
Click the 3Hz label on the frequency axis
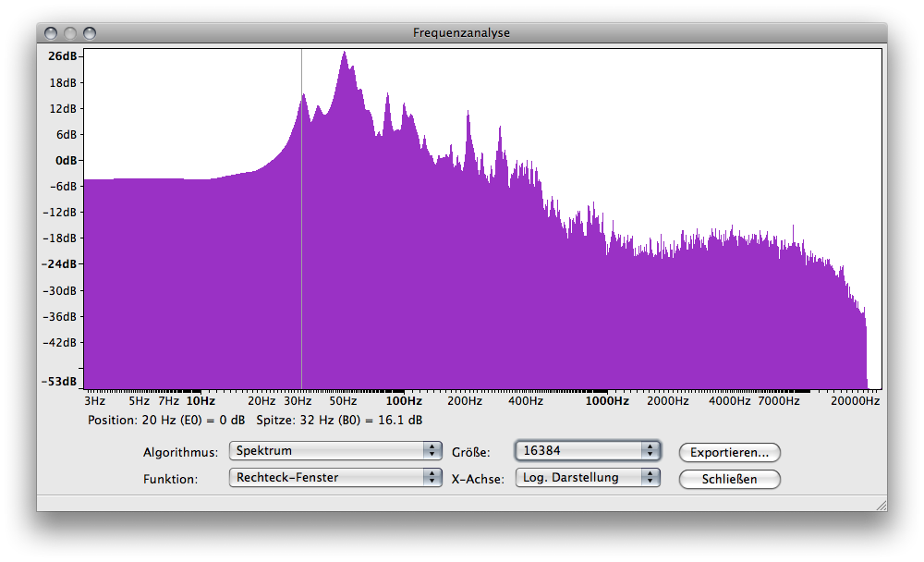coord(95,401)
